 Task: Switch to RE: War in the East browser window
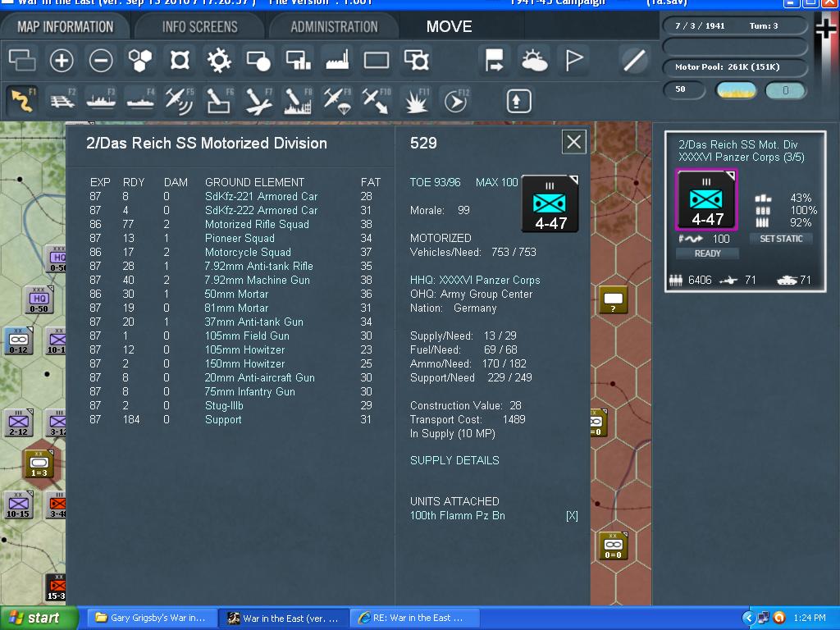pyautogui.click(x=414, y=618)
